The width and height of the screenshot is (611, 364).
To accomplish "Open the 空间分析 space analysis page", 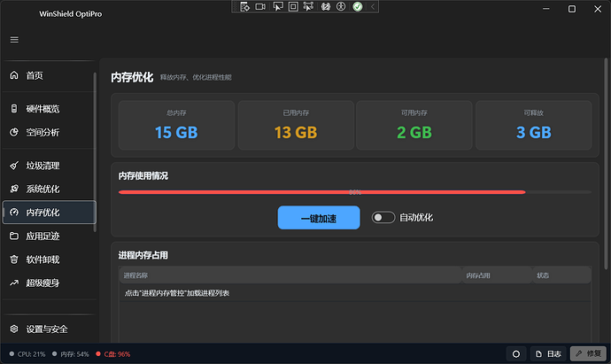I will [x=49, y=133].
